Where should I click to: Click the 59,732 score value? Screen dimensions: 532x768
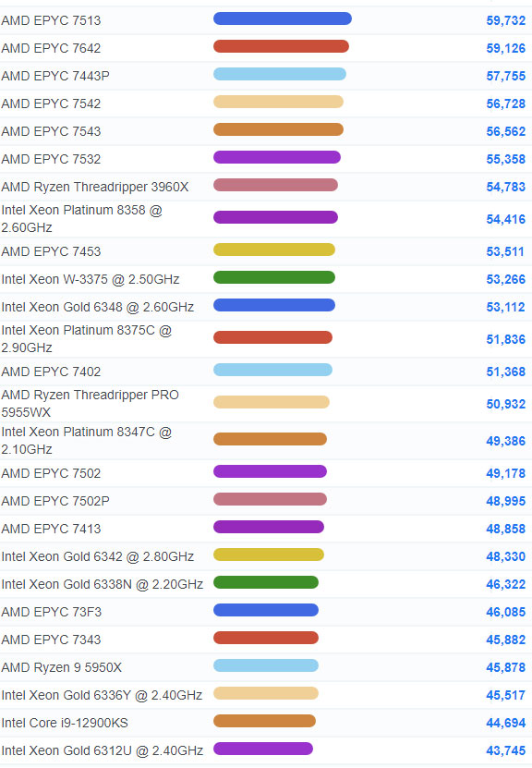pyautogui.click(x=505, y=20)
